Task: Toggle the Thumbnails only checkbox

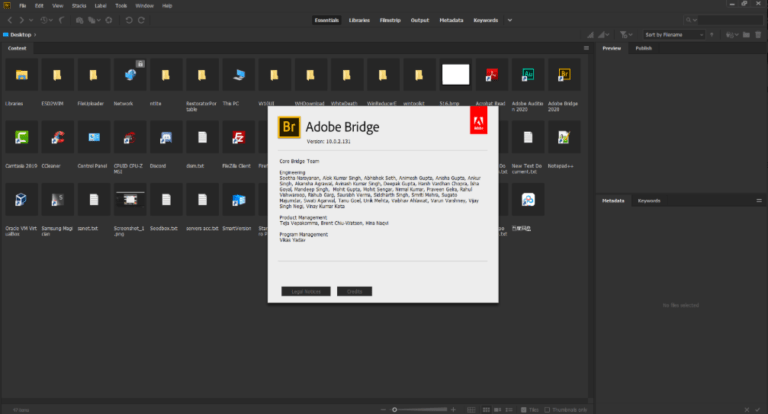Action: click(x=548, y=410)
